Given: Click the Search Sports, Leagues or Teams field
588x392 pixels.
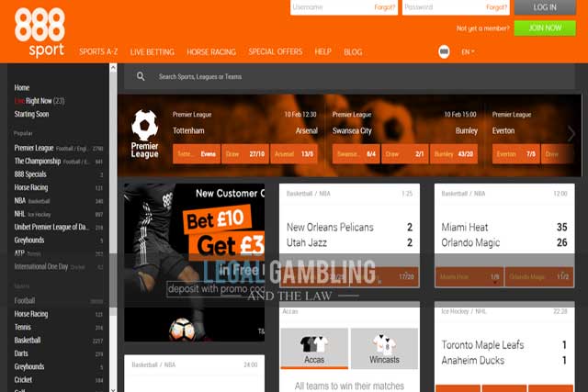Looking at the screenshot, I should coord(349,76).
